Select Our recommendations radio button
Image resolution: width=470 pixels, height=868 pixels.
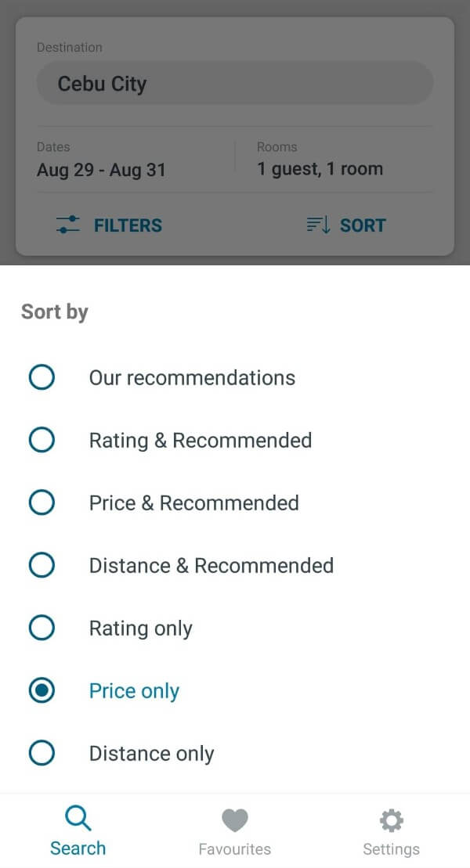[x=42, y=378]
